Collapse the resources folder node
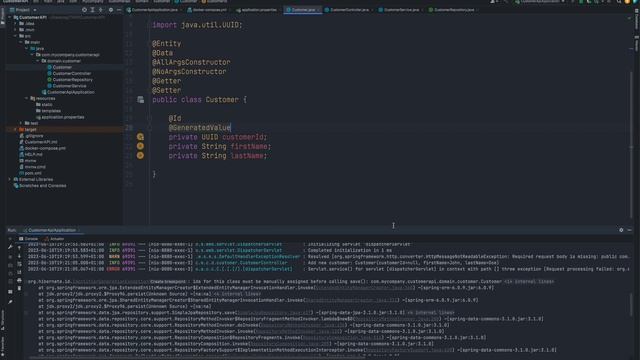 point(27,98)
